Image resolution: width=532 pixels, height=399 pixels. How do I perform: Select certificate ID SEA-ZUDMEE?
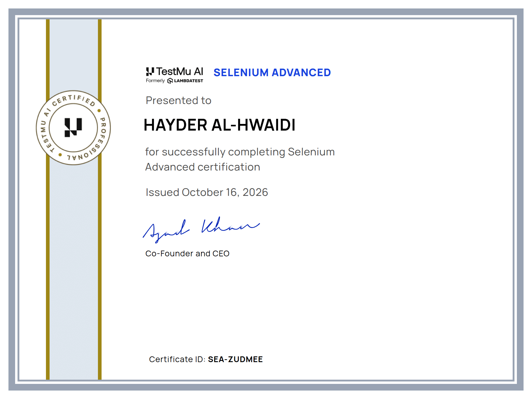point(235,359)
